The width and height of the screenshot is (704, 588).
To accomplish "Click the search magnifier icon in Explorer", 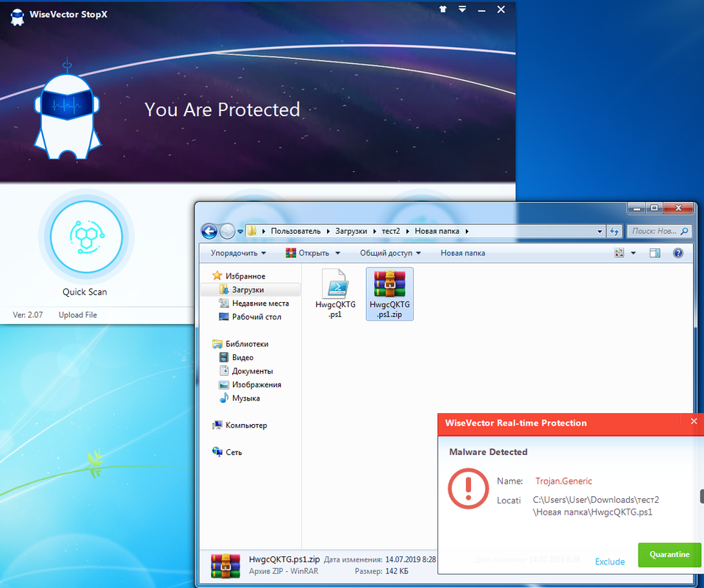I will [684, 231].
